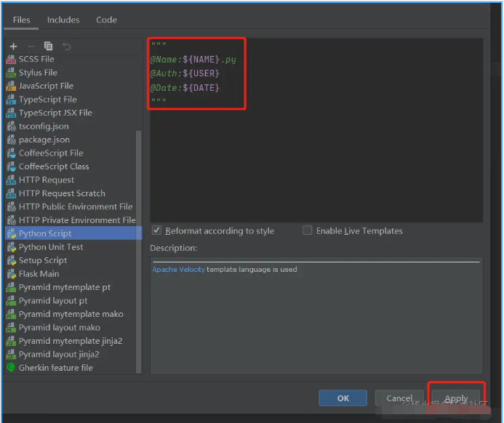This screenshot has height=423, width=504.
Task: Click the package.json file icon
Action: click(x=11, y=140)
